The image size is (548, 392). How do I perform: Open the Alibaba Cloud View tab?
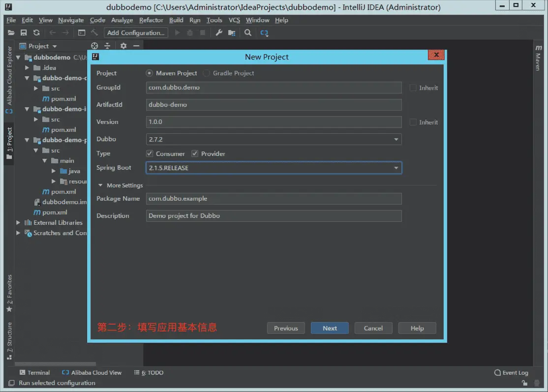click(91, 373)
